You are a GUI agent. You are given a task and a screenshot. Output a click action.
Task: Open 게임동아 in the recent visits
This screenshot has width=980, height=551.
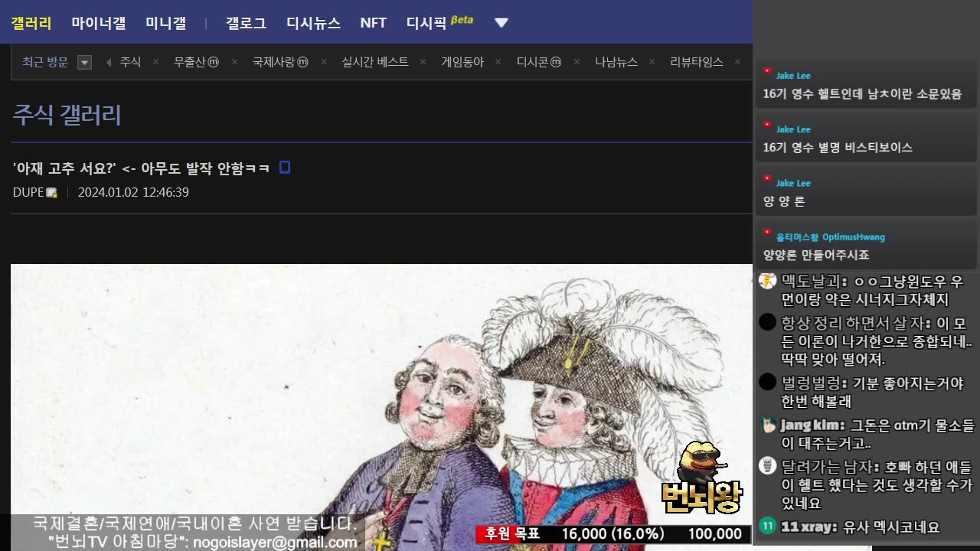[x=463, y=62]
